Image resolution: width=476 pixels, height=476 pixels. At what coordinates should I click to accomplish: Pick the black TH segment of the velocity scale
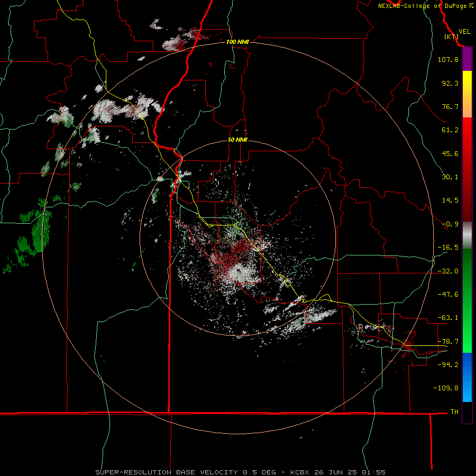click(x=467, y=413)
